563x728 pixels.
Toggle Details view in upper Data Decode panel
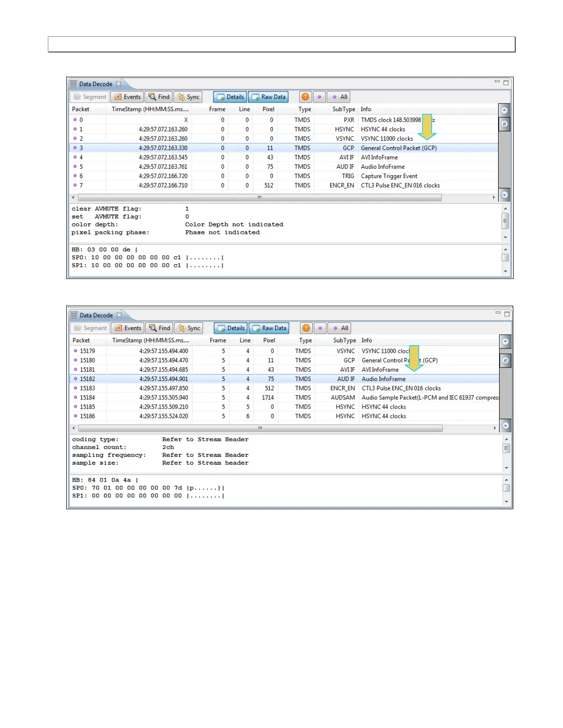[x=230, y=97]
